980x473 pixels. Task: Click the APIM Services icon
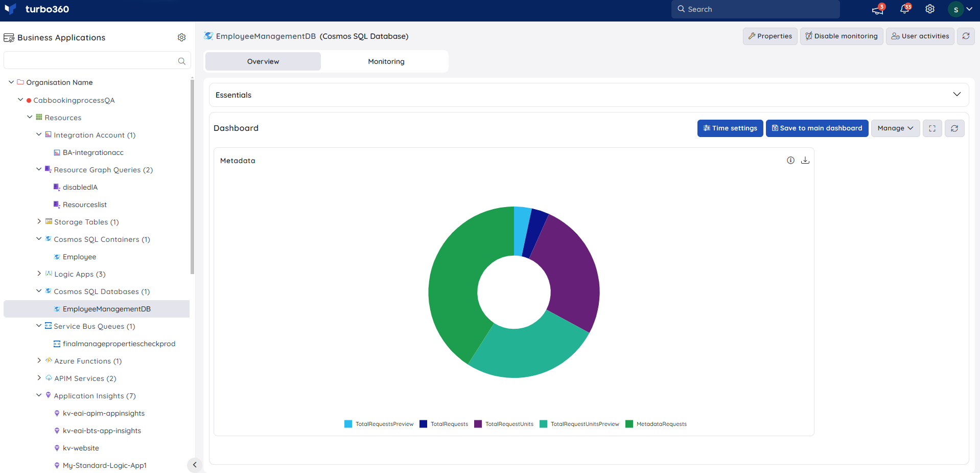pos(49,378)
